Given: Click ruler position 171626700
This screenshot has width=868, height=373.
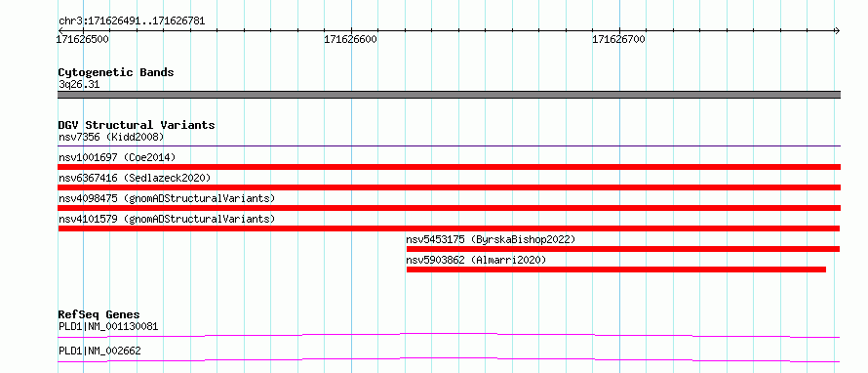Looking at the screenshot, I should [618, 39].
